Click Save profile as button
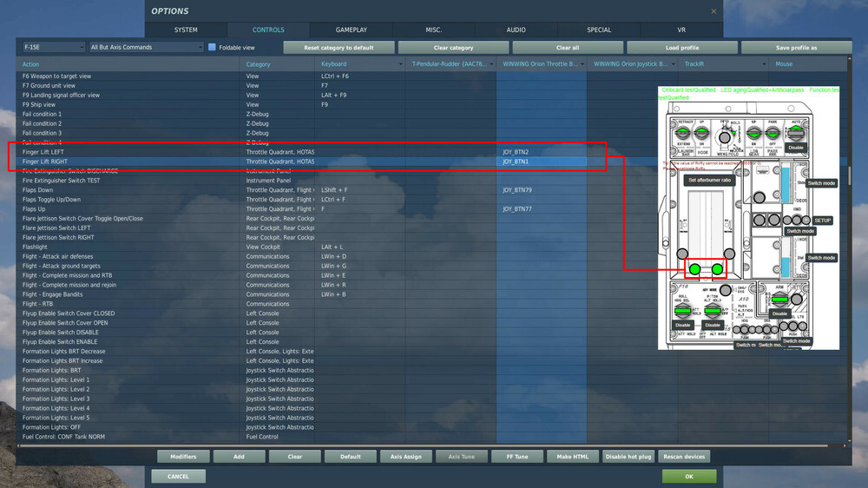The height and width of the screenshot is (488, 868). [x=796, y=48]
